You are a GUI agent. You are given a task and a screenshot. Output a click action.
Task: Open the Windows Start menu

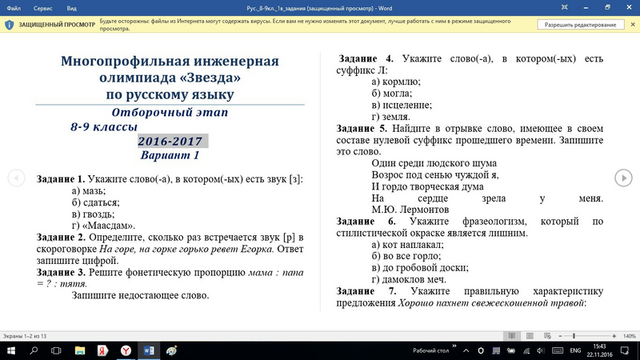[11, 351]
